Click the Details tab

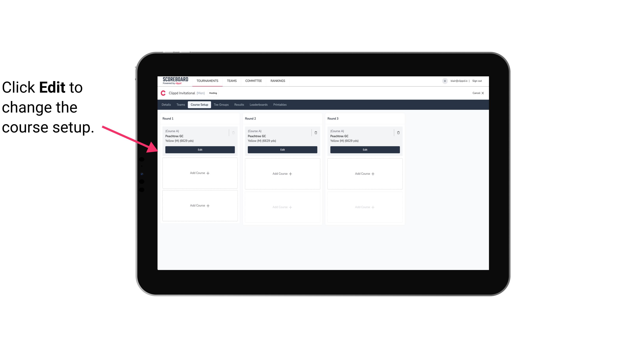pyautogui.click(x=166, y=105)
